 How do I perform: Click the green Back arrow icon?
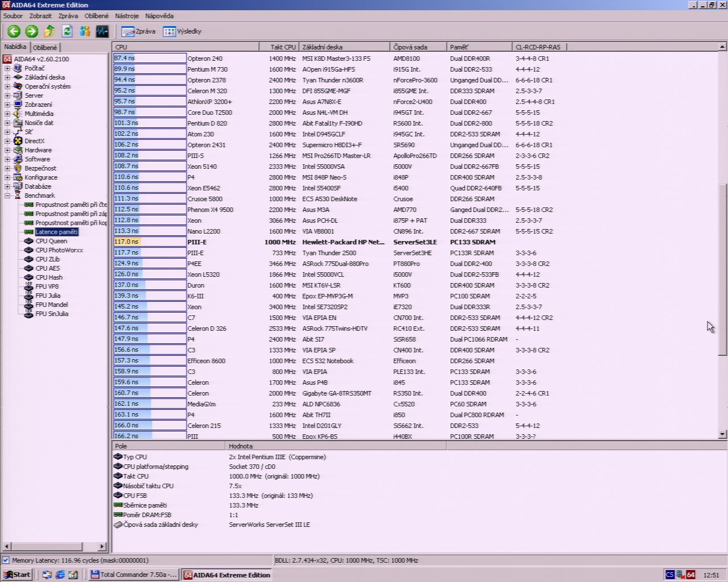(14, 31)
